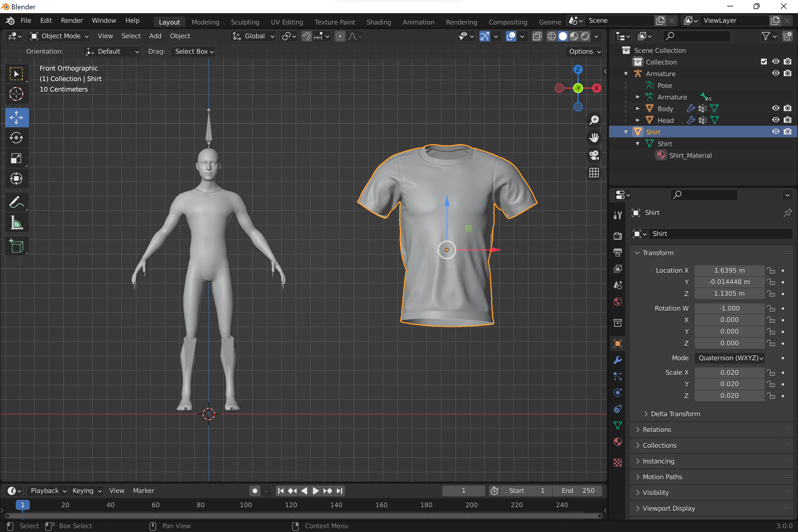This screenshot has width=798, height=532.
Task: Switch perspective/orthographic grid icon
Action: point(594,173)
